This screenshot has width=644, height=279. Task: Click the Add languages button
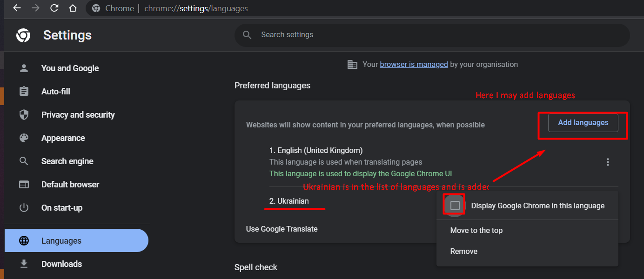click(x=583, y=123)
